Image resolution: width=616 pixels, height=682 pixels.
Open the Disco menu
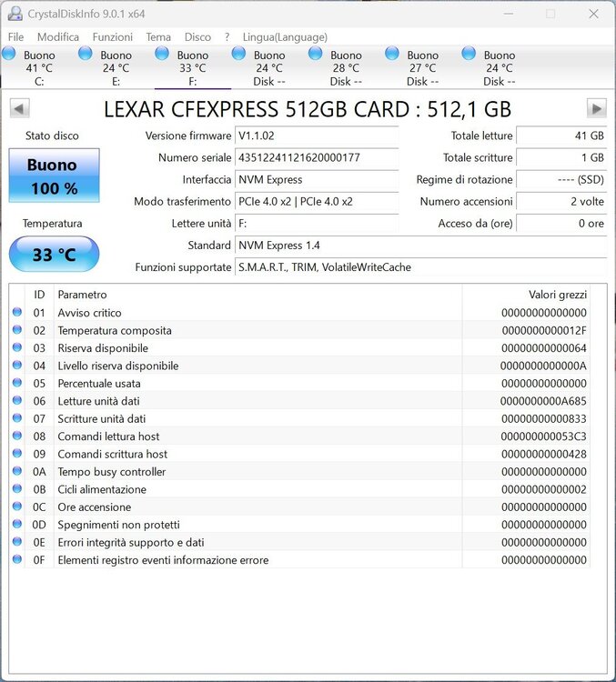(x=197, y=37)
